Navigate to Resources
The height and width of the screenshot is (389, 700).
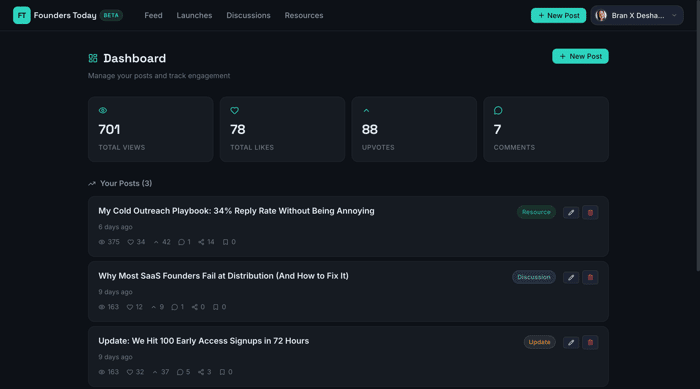(x=304, y=15)
